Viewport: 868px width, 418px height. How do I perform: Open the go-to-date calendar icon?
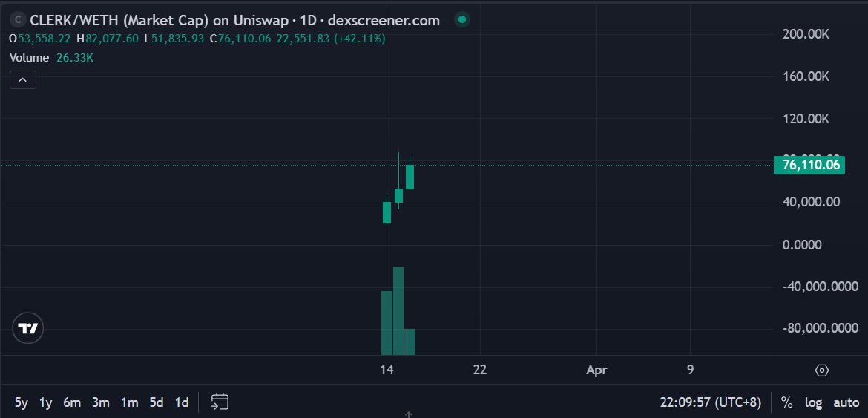220,402
